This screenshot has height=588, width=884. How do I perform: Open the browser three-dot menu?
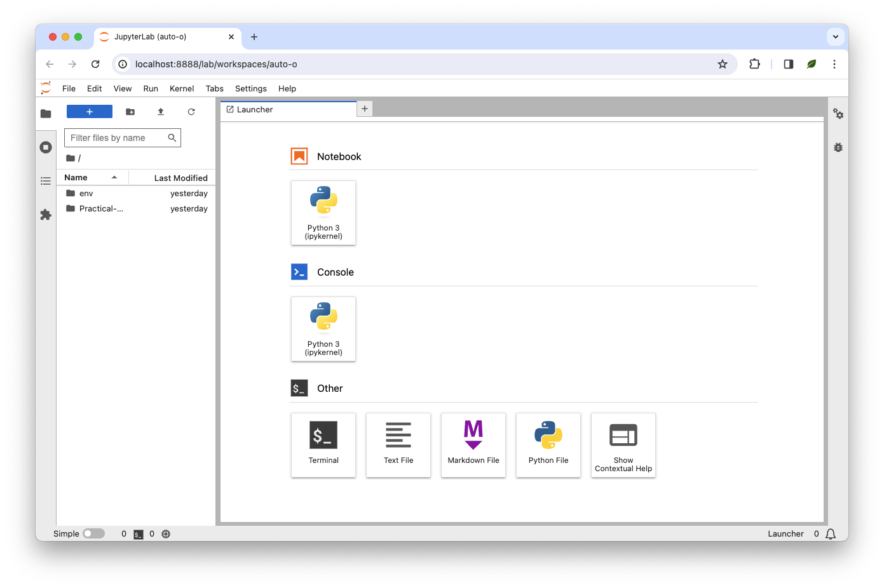pos(834,64)
